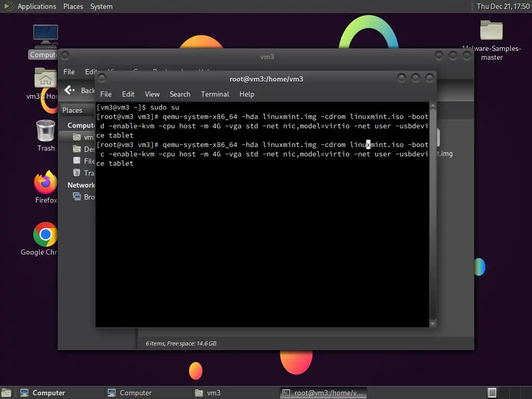Click terminal scrollbar up arrow

click(433, 106)
